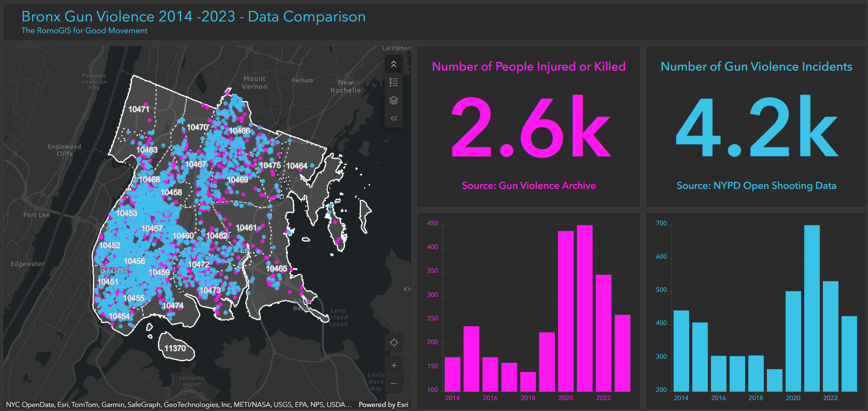Collapse map tools with the up chevrons
The image size is (868, 411).
click(394, 64)
